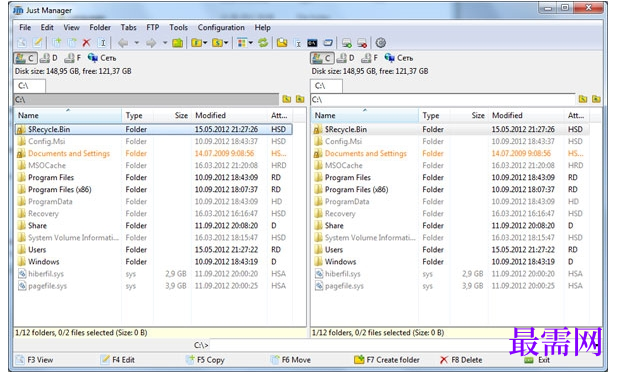Click the F4 Edit button

point(118,360)
